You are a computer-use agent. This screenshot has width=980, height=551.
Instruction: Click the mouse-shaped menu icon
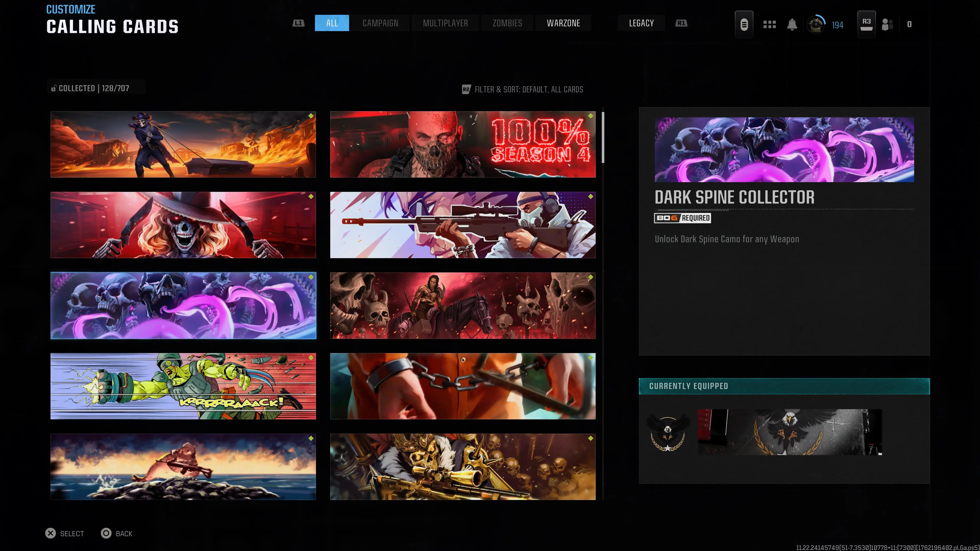pyautogui.click(x=744, y=24)
